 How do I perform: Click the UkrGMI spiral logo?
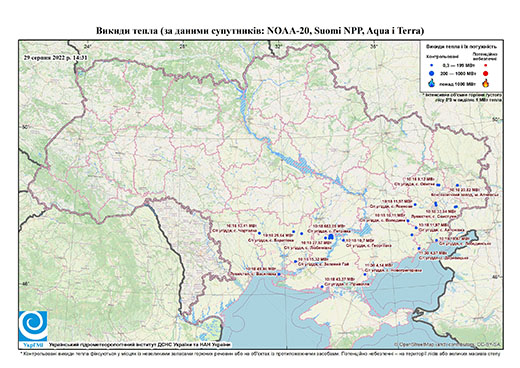(x=33, y=326)
